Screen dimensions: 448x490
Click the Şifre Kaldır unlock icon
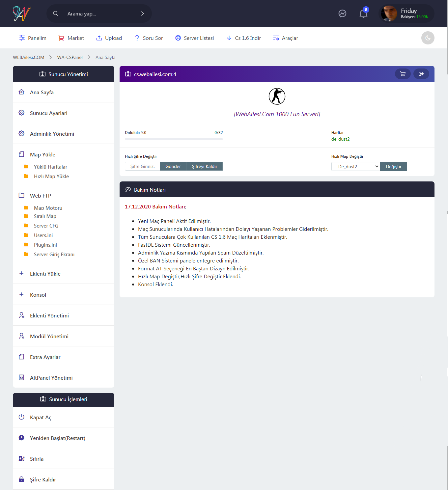[21, 479]
